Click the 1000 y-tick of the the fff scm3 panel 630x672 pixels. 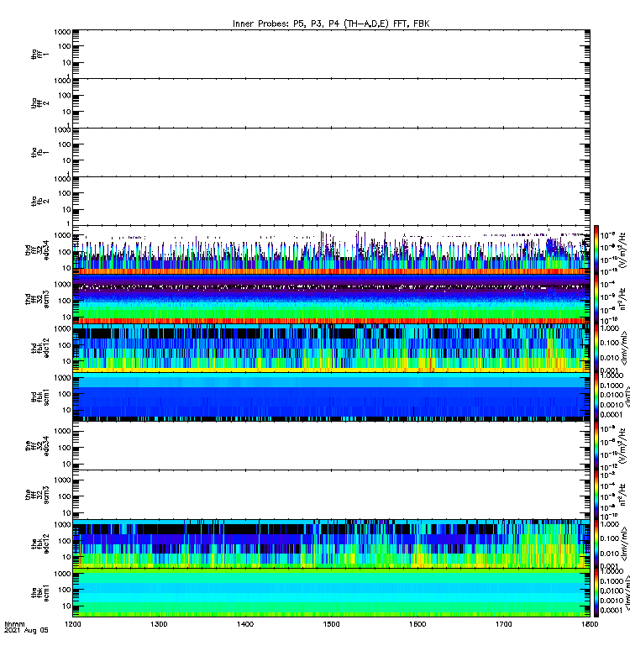[62, 480]
